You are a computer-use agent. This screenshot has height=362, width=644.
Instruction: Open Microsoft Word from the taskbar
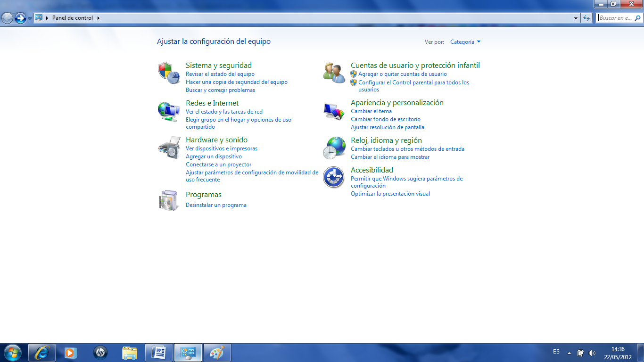159,352
